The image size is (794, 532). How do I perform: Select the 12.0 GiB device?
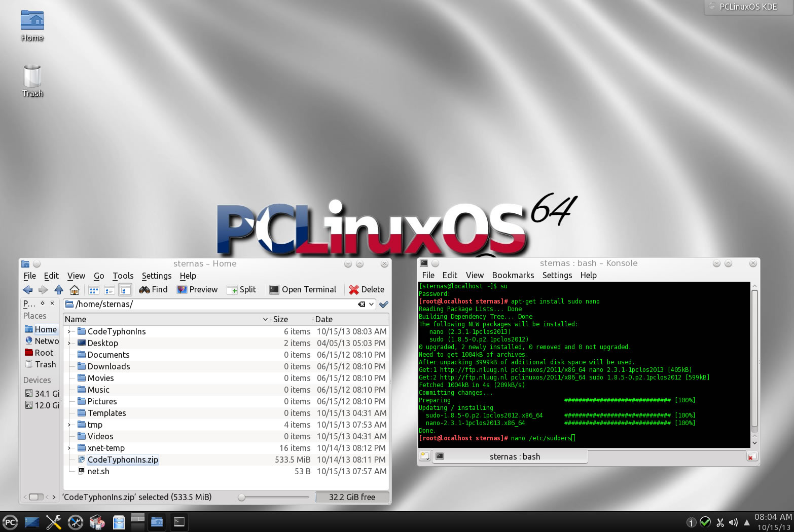coord(42,405)
